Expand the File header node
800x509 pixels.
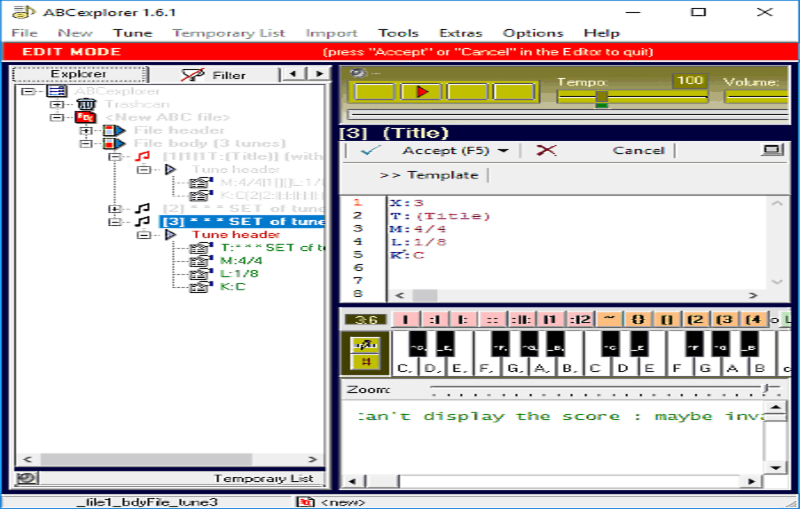click(85, 131)
